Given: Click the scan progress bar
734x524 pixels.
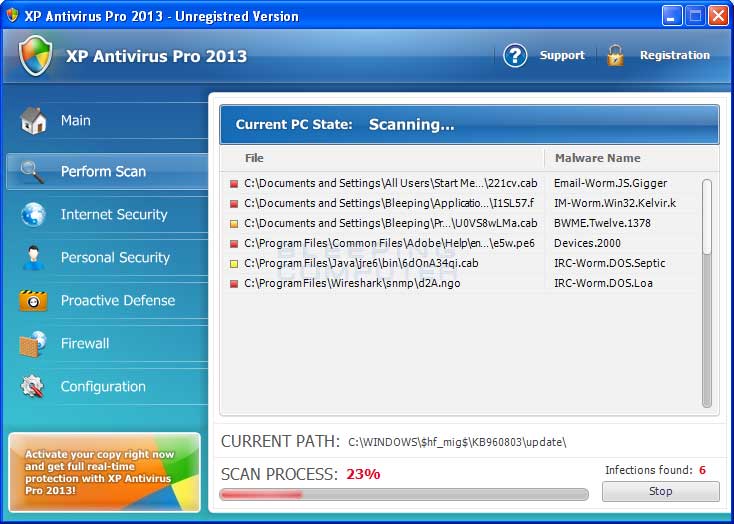Looking at the screenshot, I should 404,494.
